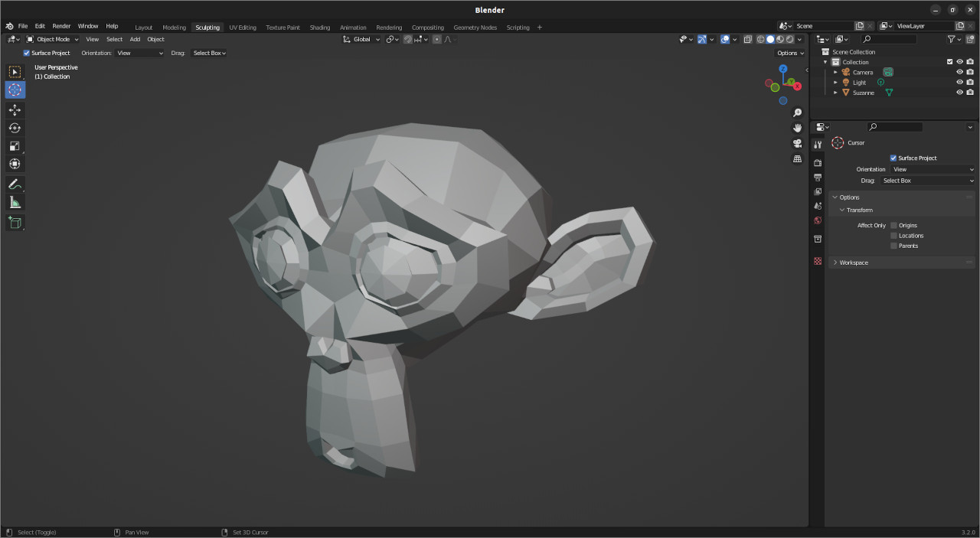Hide Suzanne with the eye icon
980x538 pixels.
(959, 93)
